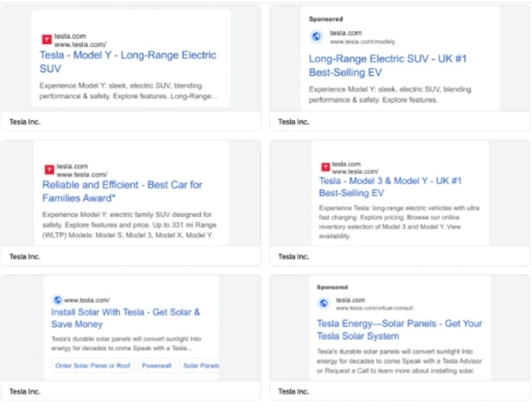Viewport: 532px width, 415px height.
Task: Click the 'Solar Panels' sitelink button
Action: point(199,365)
